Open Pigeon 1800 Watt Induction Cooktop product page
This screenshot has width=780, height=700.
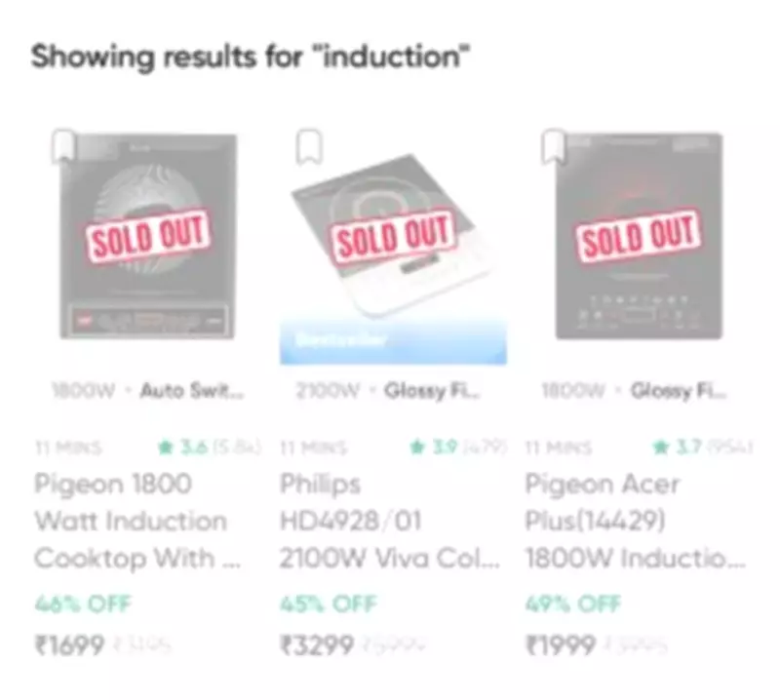[132, 521]
